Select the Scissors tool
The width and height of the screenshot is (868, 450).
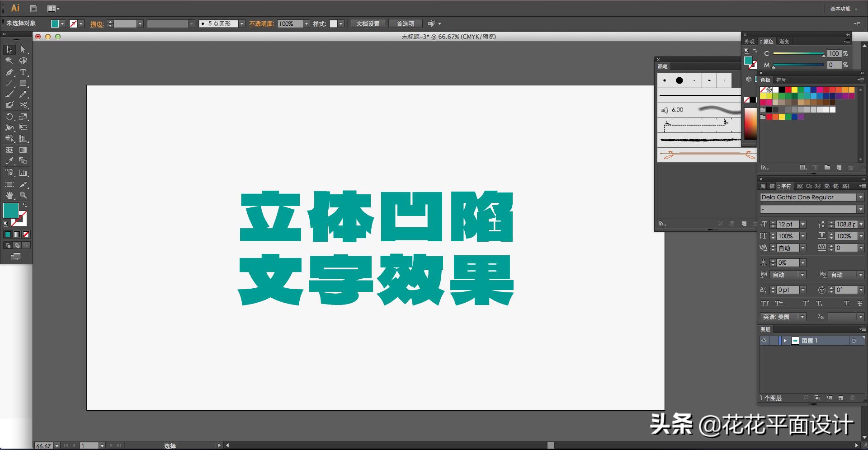(x=23, y=105)
